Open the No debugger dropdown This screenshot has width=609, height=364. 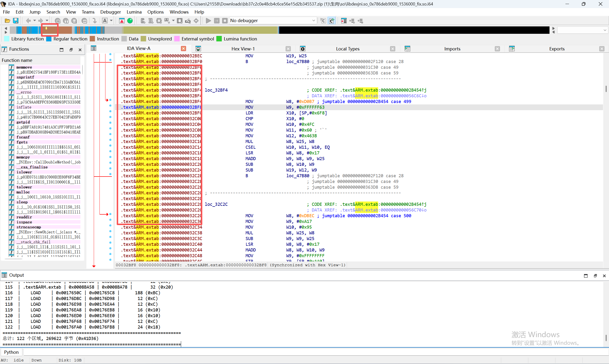[x=313, y=21]
